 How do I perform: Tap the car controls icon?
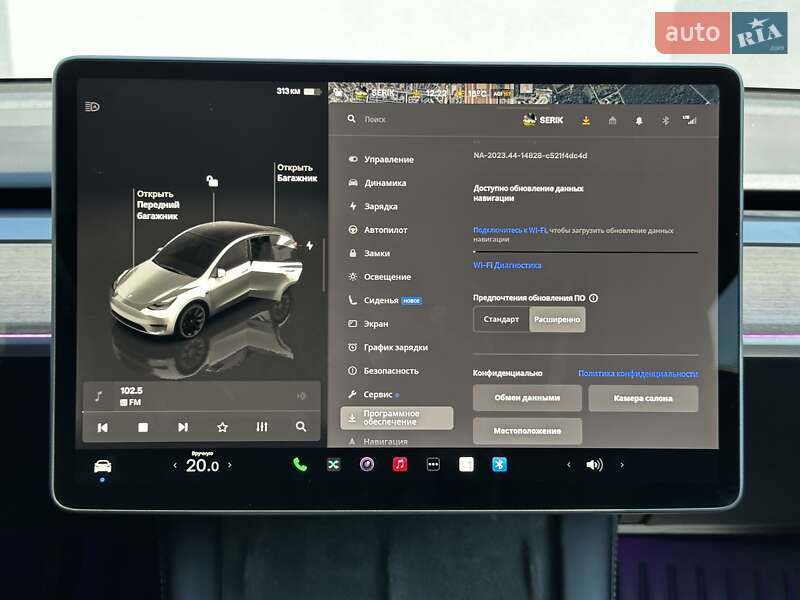point(103,466)
